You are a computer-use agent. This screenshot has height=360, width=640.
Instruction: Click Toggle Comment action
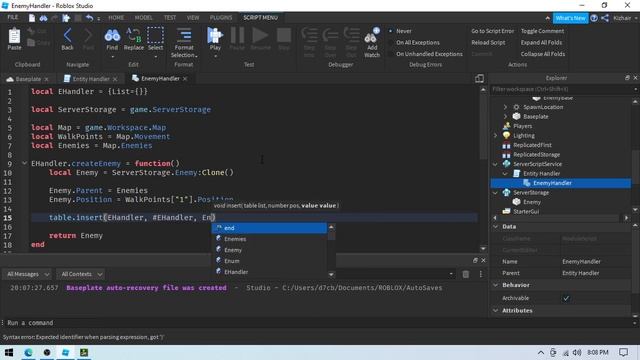[542, 31]
